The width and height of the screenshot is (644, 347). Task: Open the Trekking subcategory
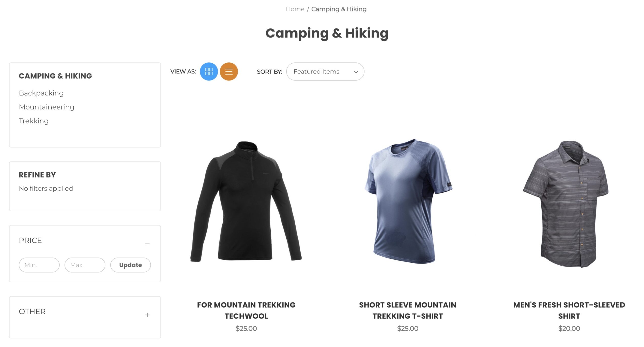click(34, 121)
